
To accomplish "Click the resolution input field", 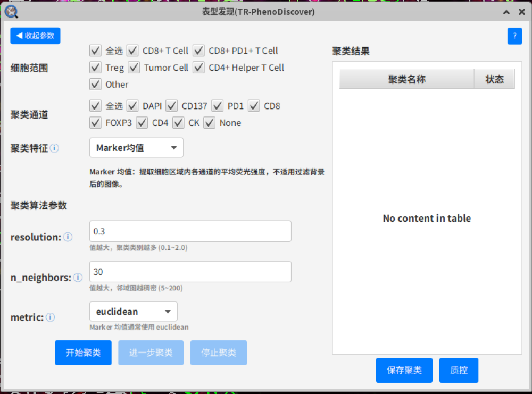I will click(x=190, y=231).
